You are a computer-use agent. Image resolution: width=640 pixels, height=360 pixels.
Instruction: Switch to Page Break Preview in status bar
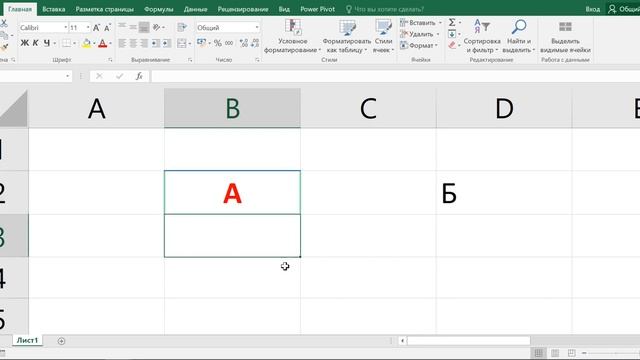click(571, 353)
